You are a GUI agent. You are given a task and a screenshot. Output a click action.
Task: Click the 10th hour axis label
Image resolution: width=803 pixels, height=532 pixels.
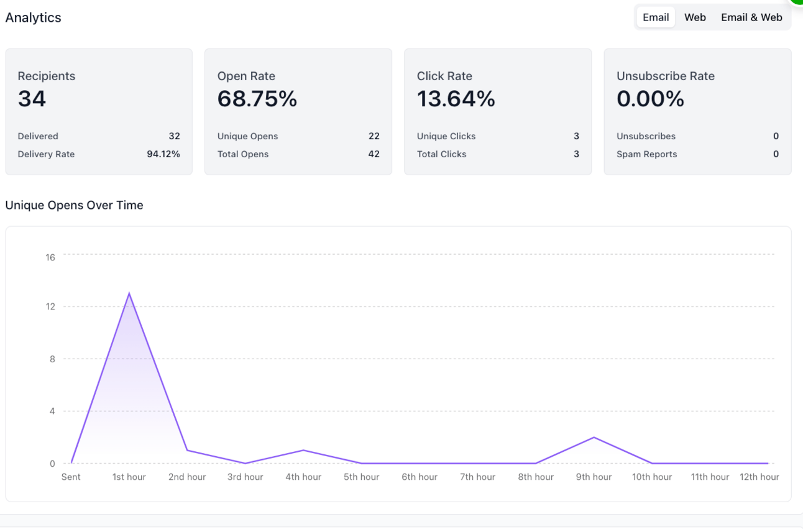click(652, 477)
